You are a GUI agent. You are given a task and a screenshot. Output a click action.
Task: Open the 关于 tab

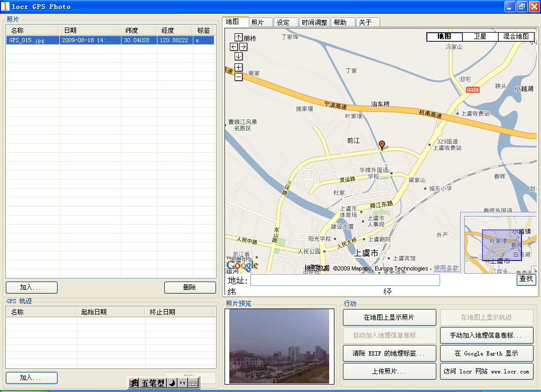[x=368, y=22]
